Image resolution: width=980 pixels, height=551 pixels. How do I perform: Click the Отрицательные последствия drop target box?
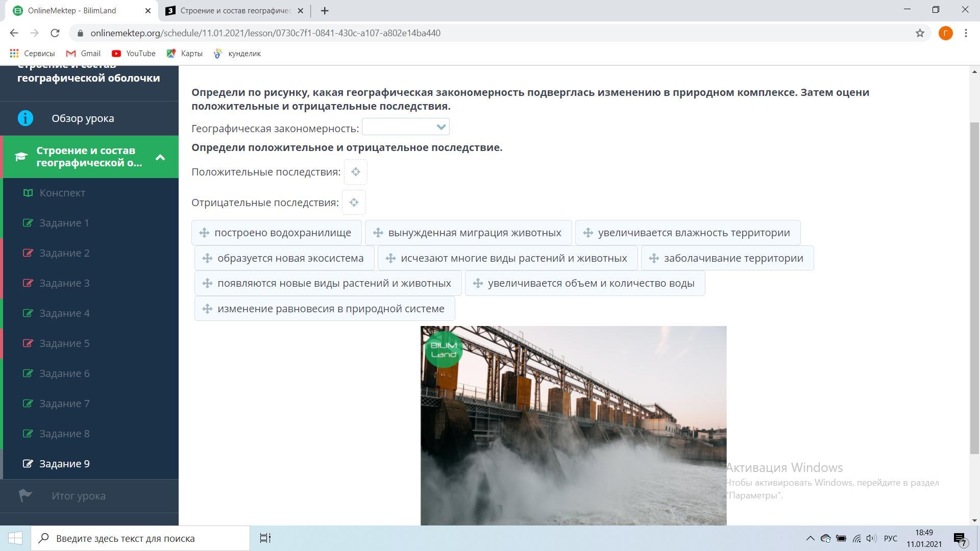tap(354, 203)
